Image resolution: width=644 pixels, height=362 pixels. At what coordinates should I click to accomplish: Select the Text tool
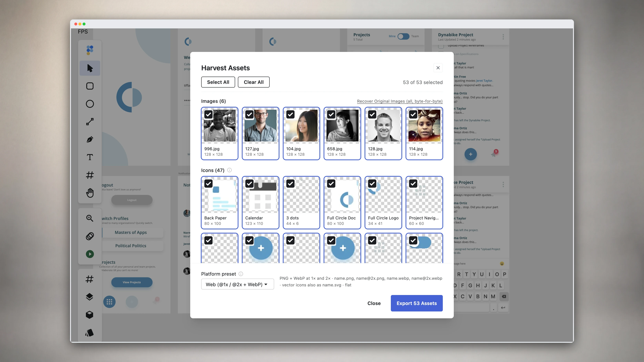[x=90, y=157]
